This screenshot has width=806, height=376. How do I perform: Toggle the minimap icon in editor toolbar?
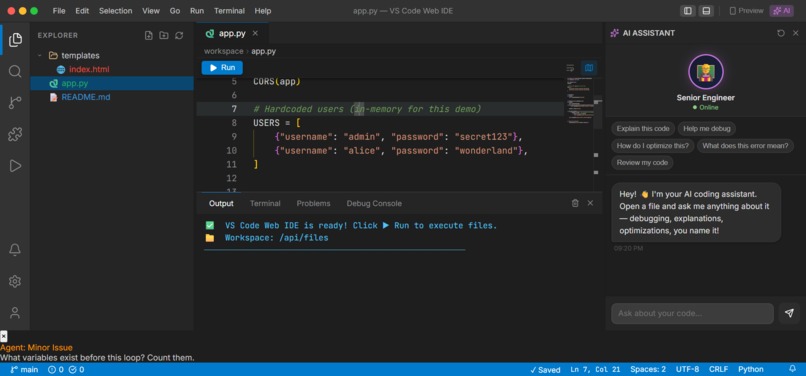(x=589, y=68)
